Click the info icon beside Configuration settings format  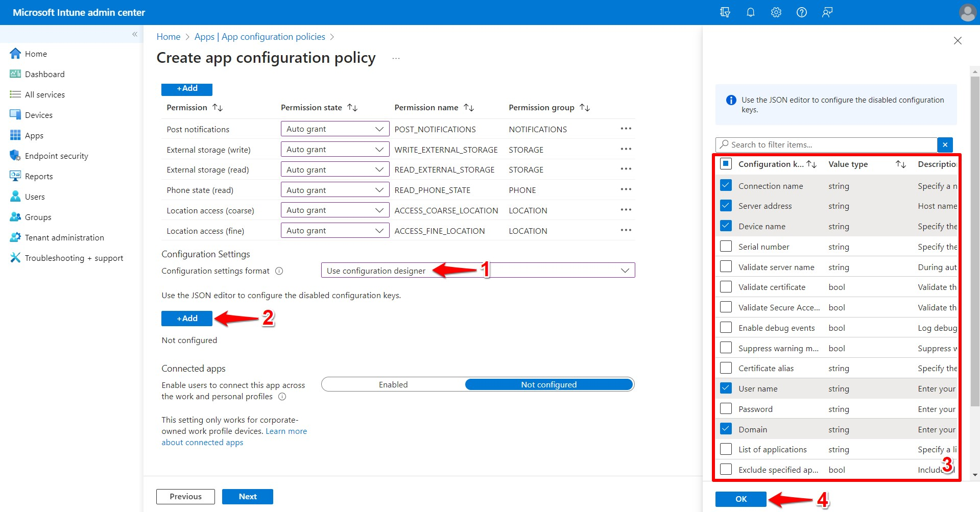[x=279, y=271]
